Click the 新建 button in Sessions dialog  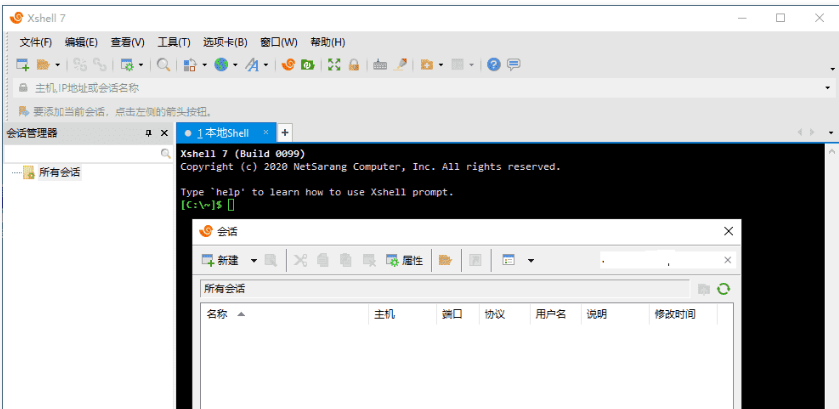[x=220, y=261]
